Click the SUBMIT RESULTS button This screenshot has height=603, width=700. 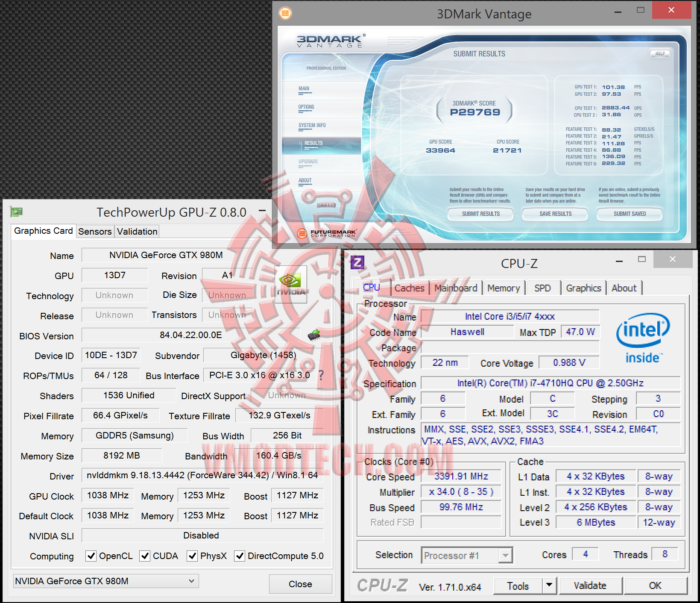tap(480, 214)
